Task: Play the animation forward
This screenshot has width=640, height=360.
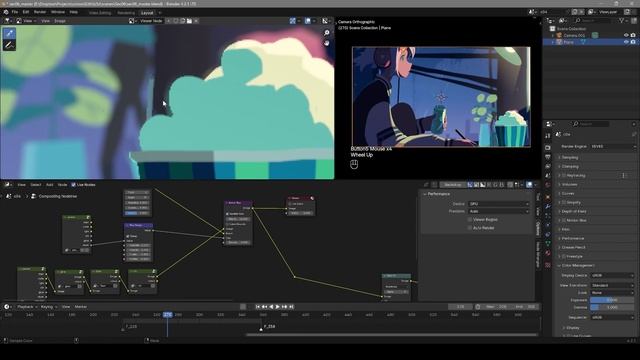Action: [278, 307]
